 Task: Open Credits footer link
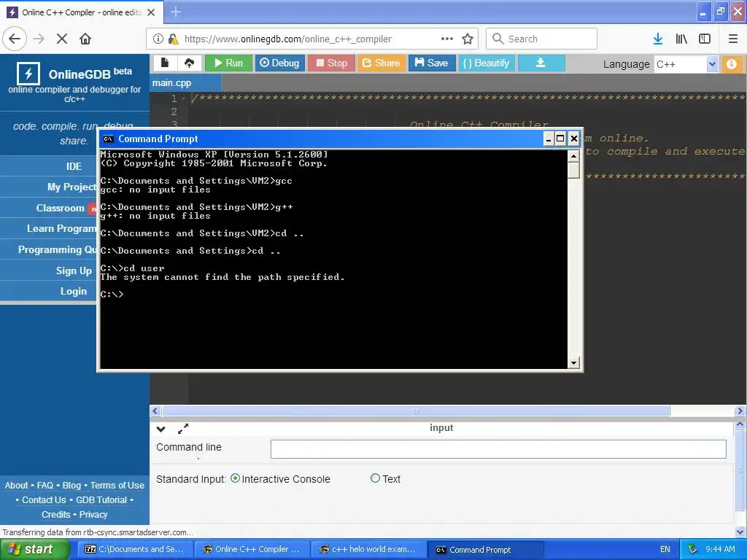click(x=55, y=515)
